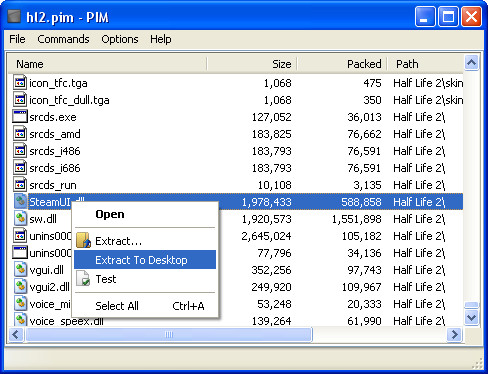The width and height of the screenshot is (488, 374).
Task: Click the Extract folder icon in context menu
Action: 83,240
